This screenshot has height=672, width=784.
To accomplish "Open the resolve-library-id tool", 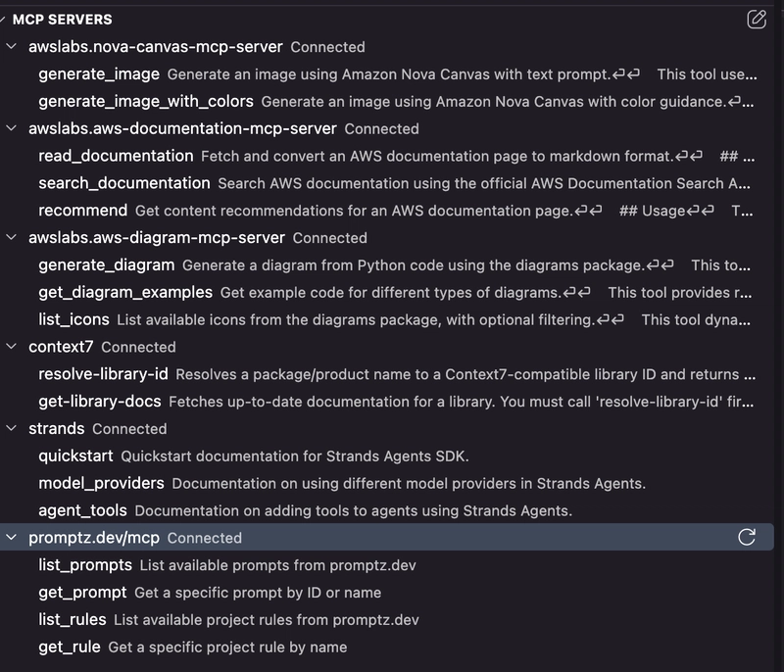I will (x=103, y=374).
